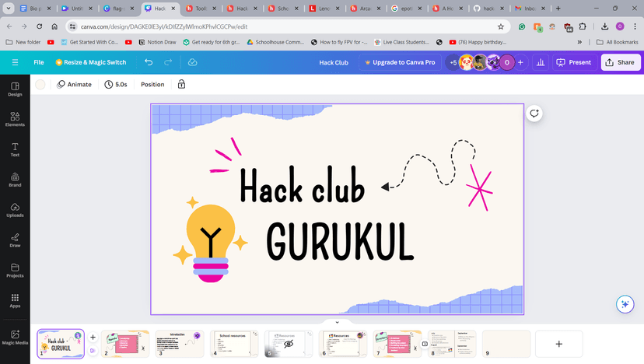Select the Draw tool in sidebar

(x=15, y=240)
